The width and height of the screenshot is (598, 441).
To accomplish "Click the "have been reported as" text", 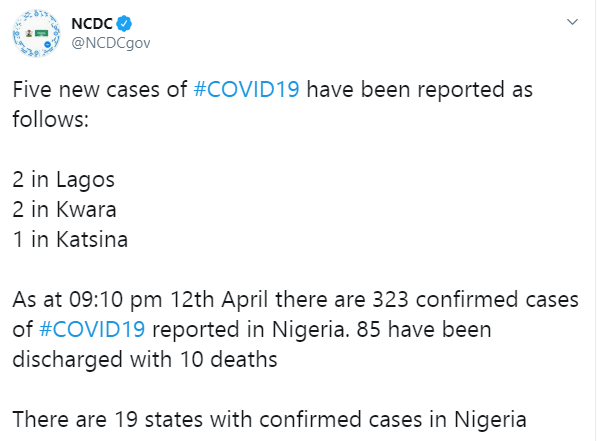I will coord(420,90).
